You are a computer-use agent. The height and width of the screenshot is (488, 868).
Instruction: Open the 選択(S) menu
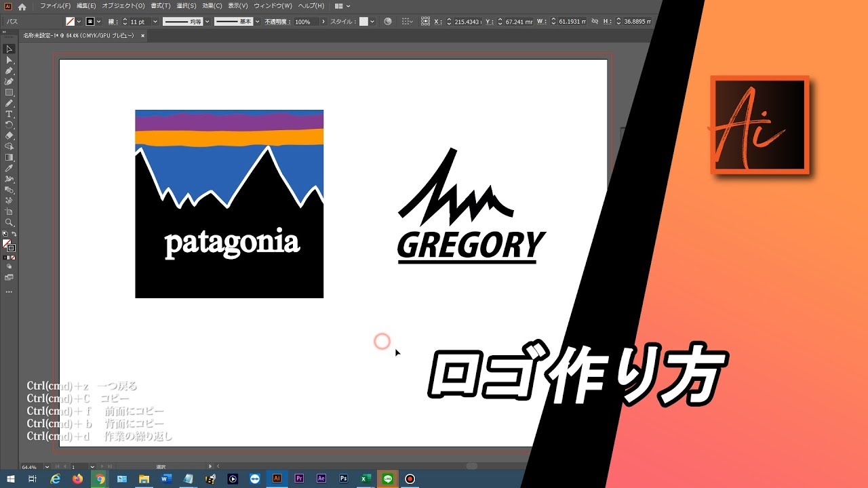coord(186,6)
